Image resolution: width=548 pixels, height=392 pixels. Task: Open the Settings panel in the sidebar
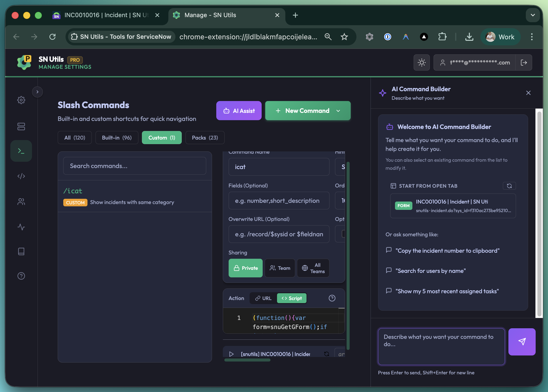(21, 100)
